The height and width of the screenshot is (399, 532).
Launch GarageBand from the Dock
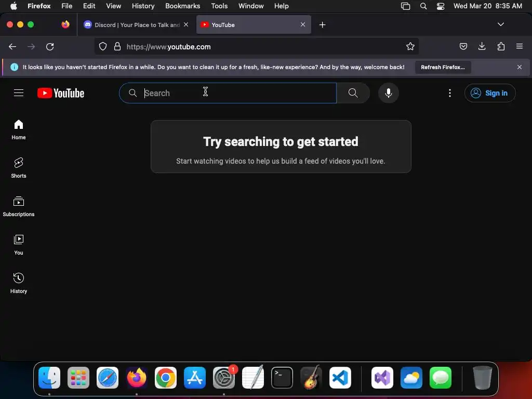(311, 378)
